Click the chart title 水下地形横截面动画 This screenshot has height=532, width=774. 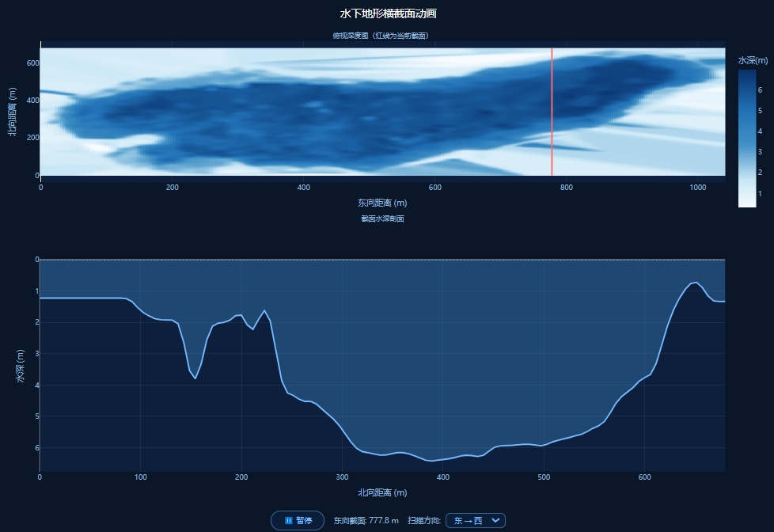(x=388, y=13)
